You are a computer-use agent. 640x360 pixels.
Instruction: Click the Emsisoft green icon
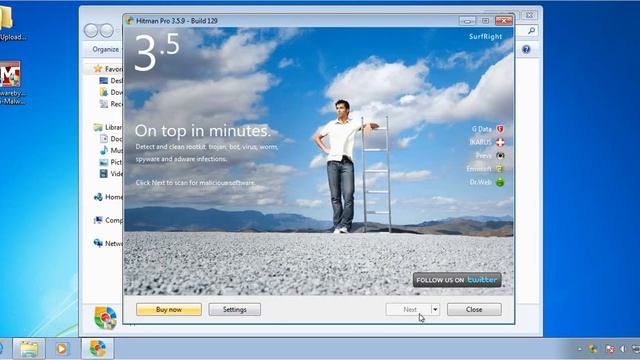point(500,169)
